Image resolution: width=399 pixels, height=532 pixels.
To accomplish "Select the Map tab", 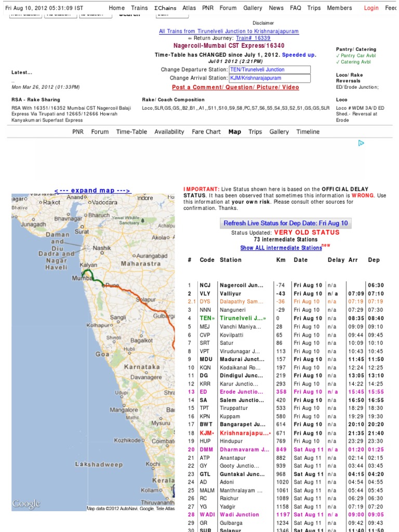I will pos(234,131).
